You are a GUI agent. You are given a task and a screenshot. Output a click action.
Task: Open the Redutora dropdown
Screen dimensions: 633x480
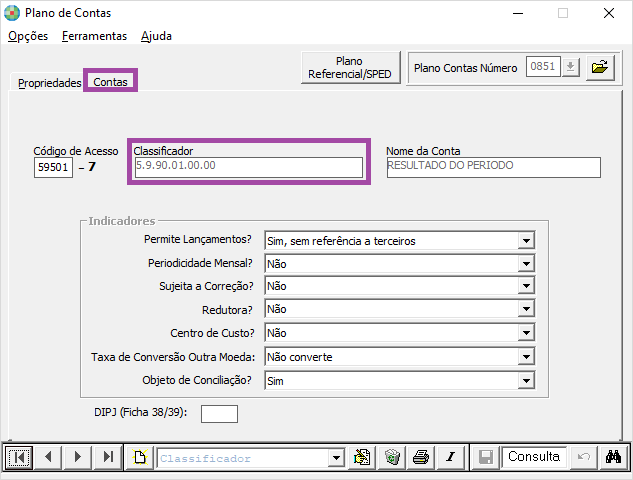[x=526, y=309]
